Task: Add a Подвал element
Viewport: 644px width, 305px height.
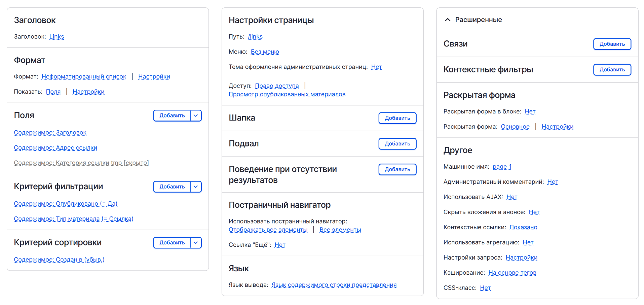Action: click(397, 144)
